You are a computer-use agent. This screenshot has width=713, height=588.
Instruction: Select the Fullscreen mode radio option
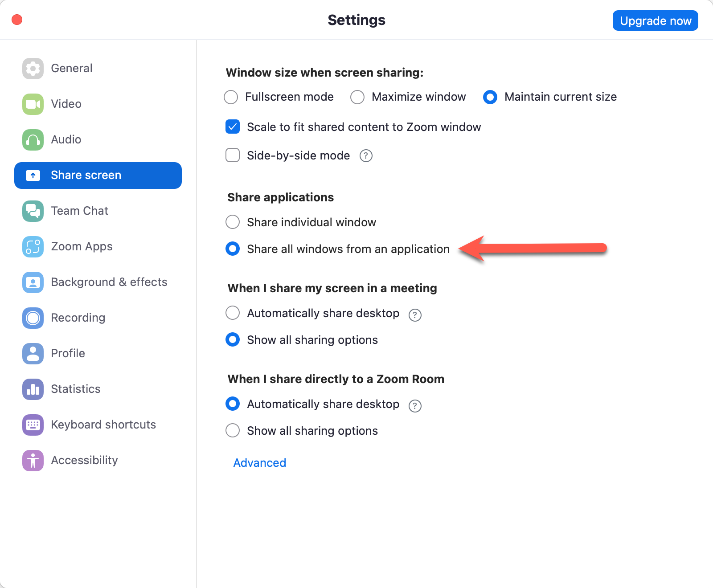(x=231, y=97)
